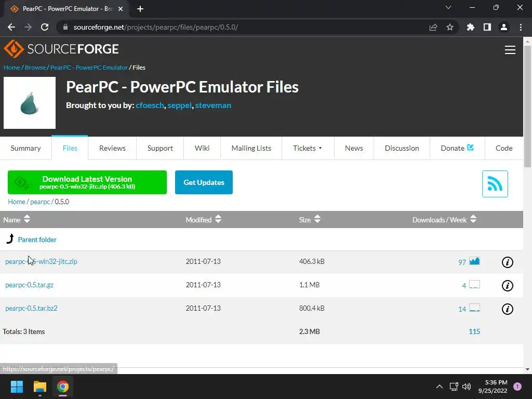Open volume control in system tray
Image resolution: width=532 pixels, height=399 pixels.
click(x=467, y=387)
